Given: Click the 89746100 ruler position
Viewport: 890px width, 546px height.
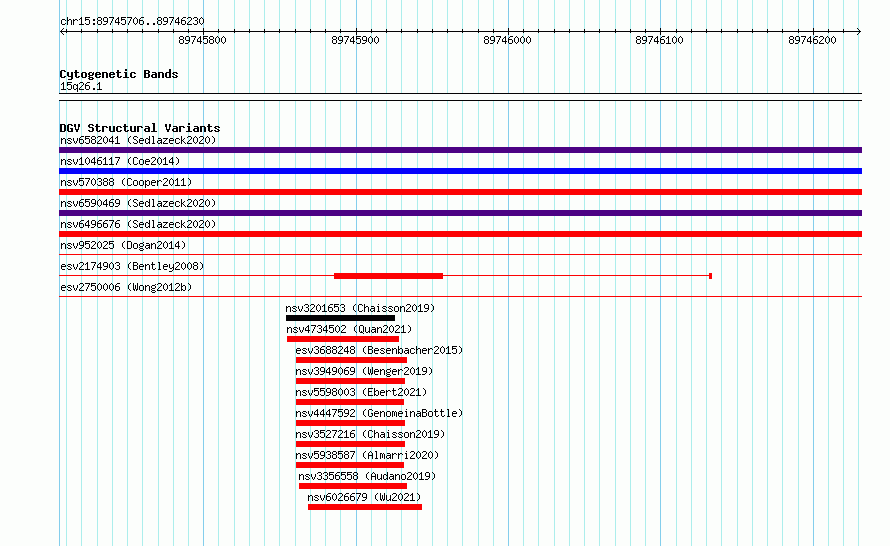Looking at the screenshot, I should 660,40.
